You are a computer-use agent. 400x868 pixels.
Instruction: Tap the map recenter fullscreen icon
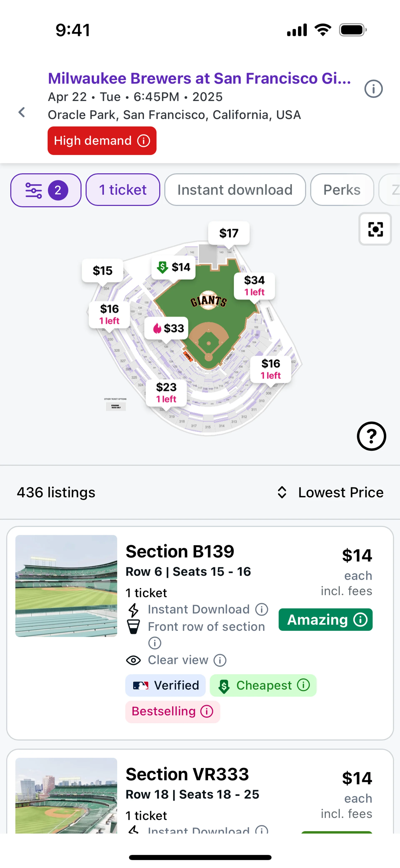(x=375, y=229)
